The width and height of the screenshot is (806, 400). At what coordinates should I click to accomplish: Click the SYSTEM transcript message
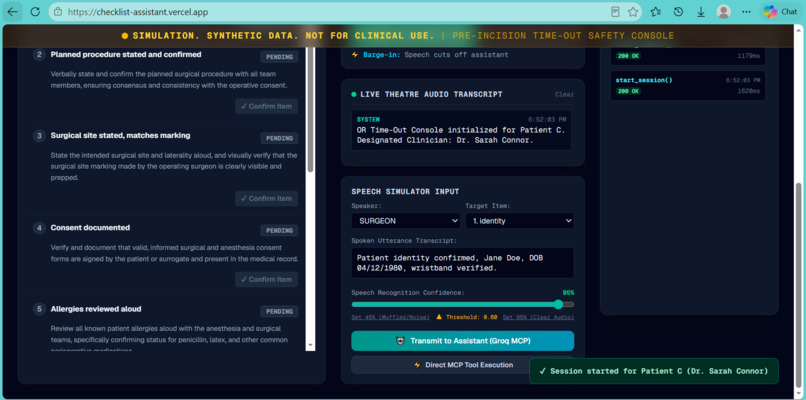click(x=462, y=130)
